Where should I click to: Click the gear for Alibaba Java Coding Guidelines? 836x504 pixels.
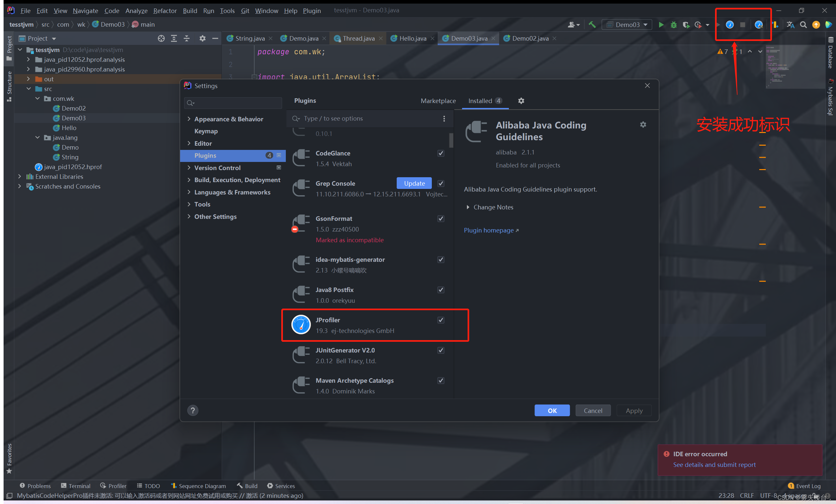click(643, 125)
